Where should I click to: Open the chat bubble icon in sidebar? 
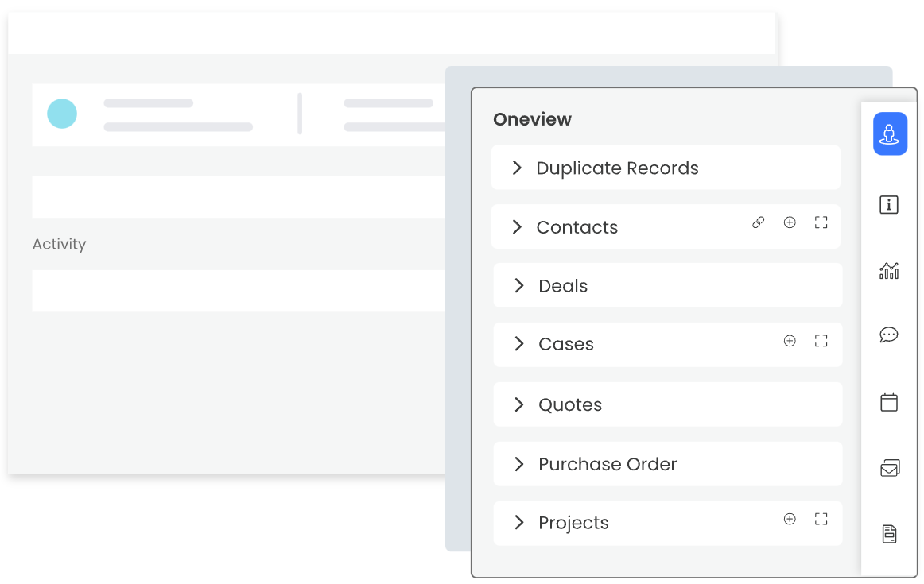tap(889, 335)
